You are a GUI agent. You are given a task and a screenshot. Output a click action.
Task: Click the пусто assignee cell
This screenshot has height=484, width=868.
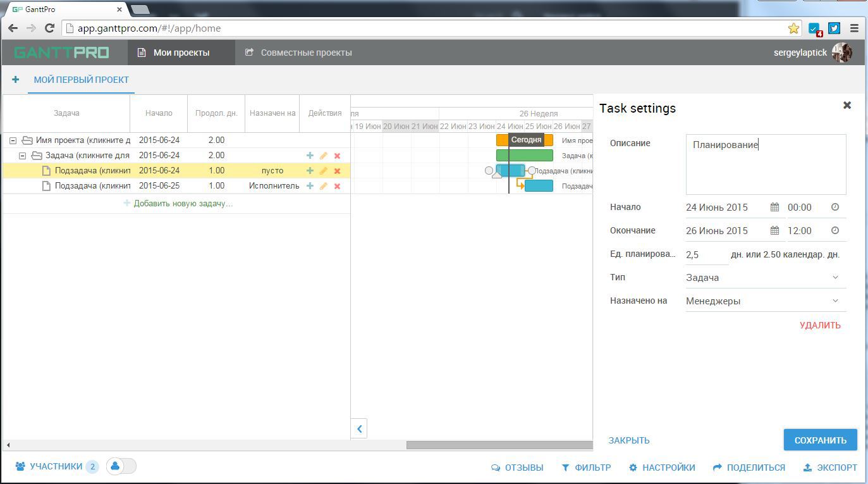272,170
